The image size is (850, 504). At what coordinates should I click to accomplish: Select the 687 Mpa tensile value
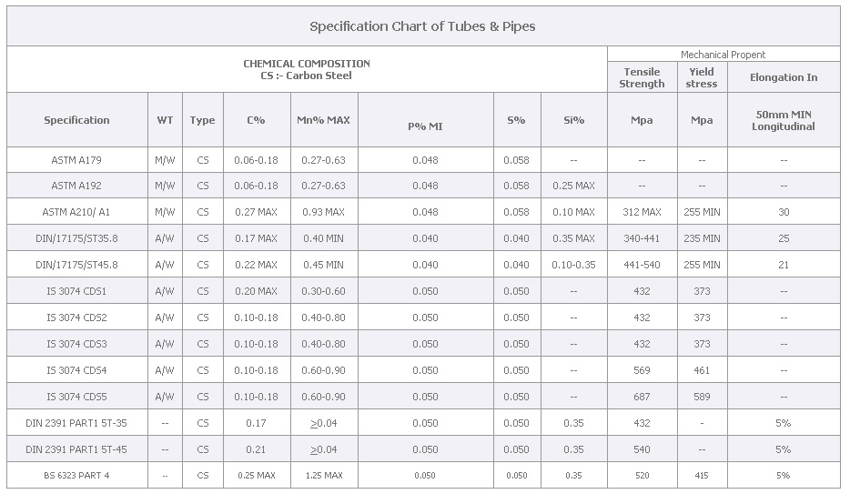[642, 397]
